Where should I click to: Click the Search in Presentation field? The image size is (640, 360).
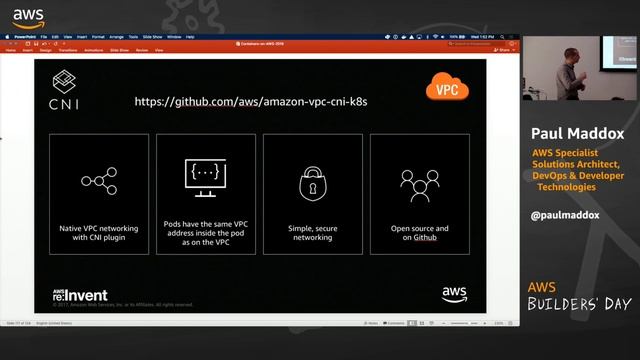[477, 44]
